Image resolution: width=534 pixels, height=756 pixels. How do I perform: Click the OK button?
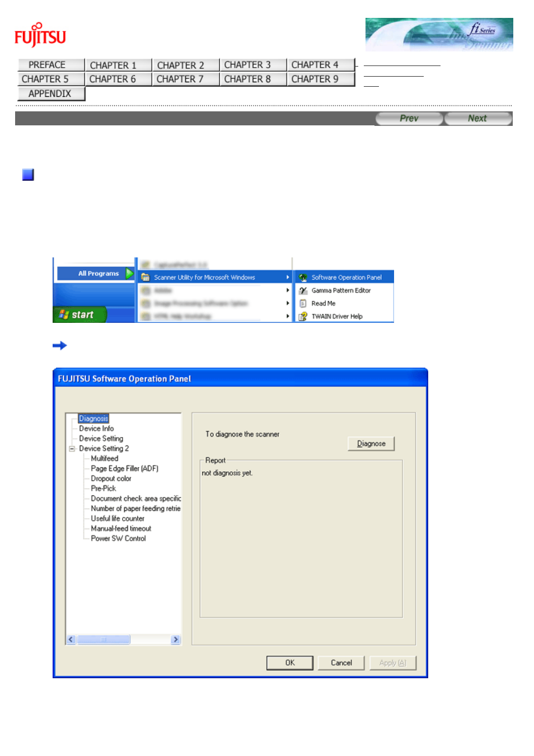point(290,663)
